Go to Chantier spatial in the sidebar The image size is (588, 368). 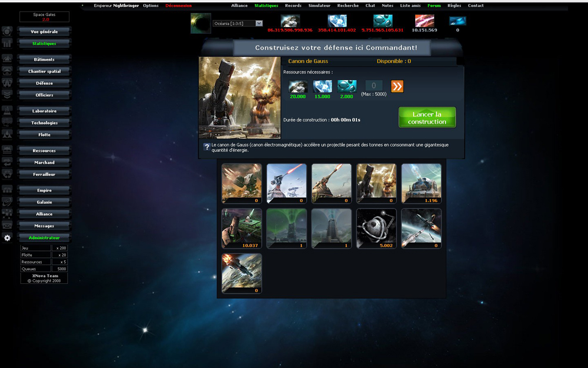(44, 71)
